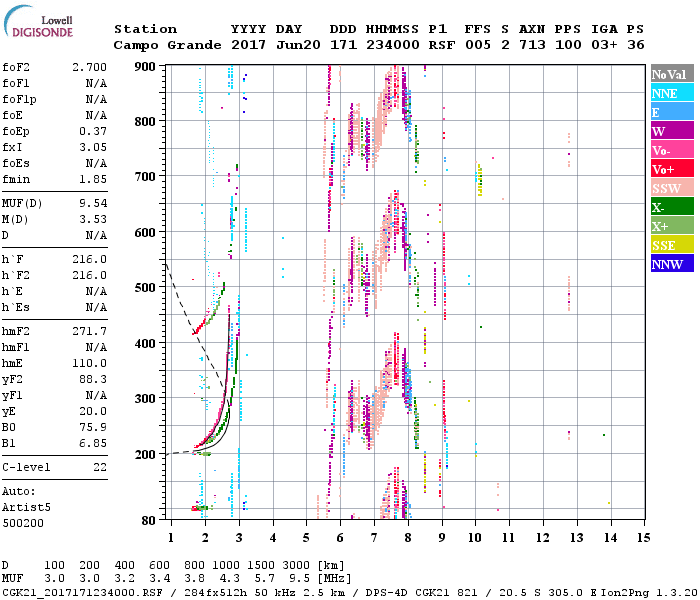Select the MUF(D) parameter row
The width and height of the screenshot is (700, 600).
click(54, 202)
